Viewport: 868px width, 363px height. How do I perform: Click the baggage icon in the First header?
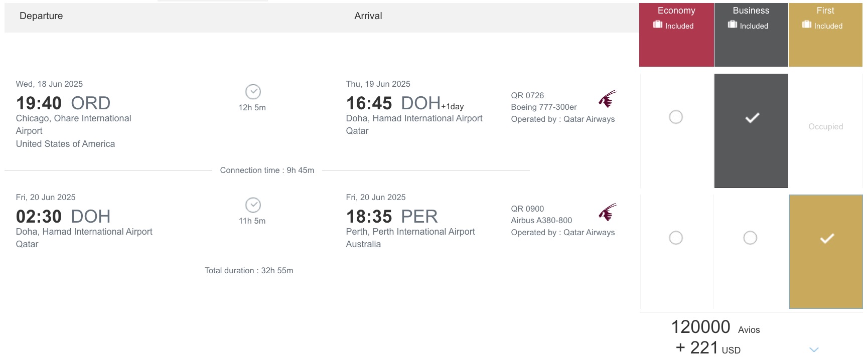[x=807, y=24]
